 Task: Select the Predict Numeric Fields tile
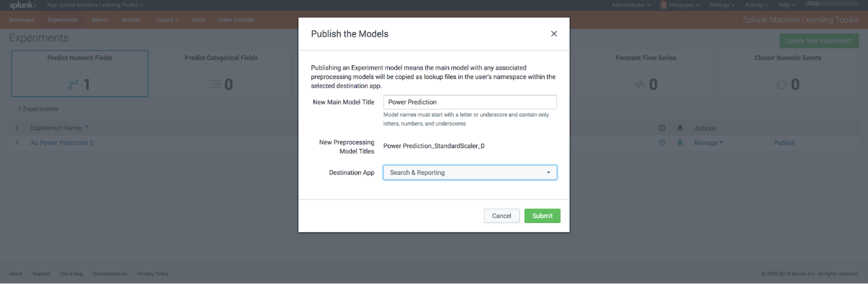pos(80,74)
